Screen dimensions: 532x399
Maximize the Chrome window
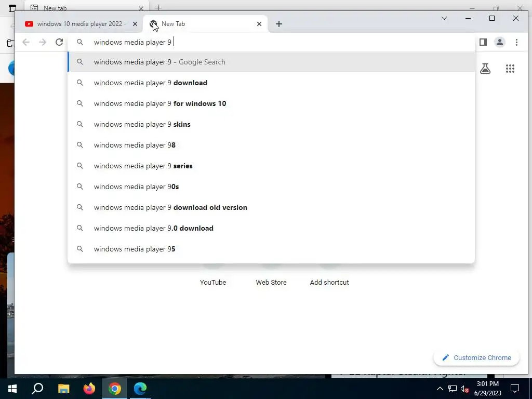coord(491,18)
